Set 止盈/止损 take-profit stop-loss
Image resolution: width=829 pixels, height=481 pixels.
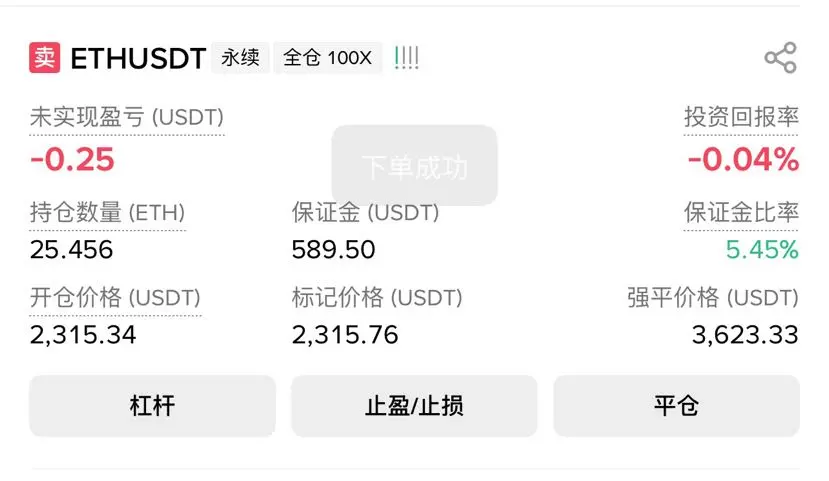tap(414, 406)
